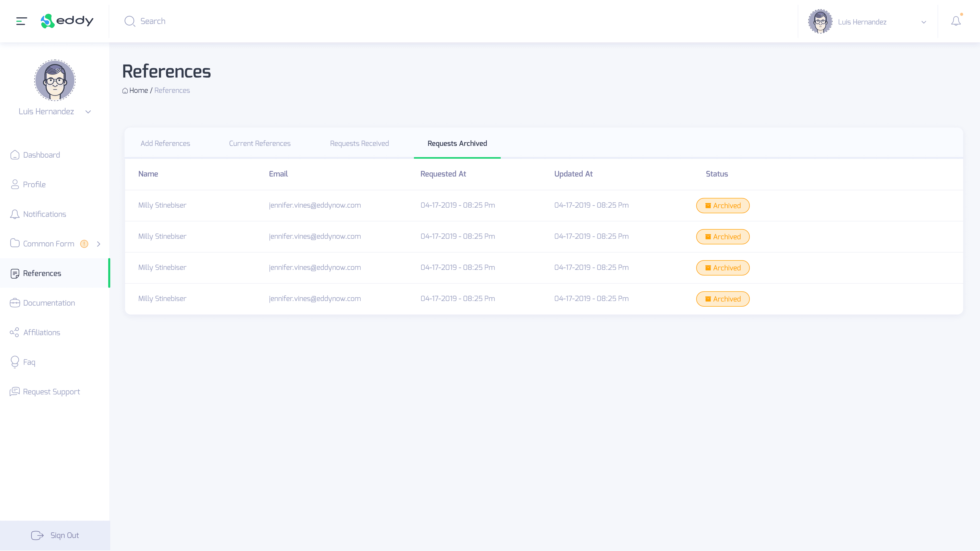Click the sidebar profile avatar

(55, 80)
